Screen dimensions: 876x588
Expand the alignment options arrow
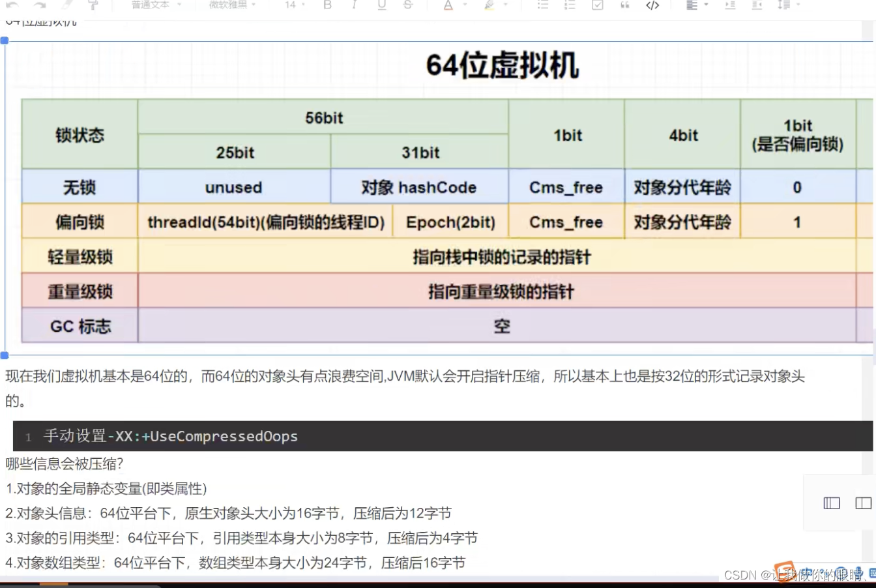tap(706, 5)
